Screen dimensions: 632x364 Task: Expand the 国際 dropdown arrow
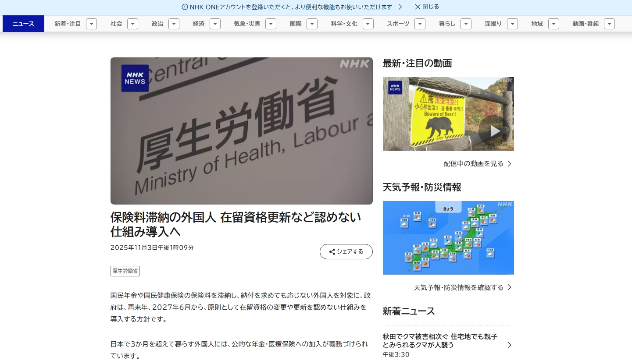(312, 24)
